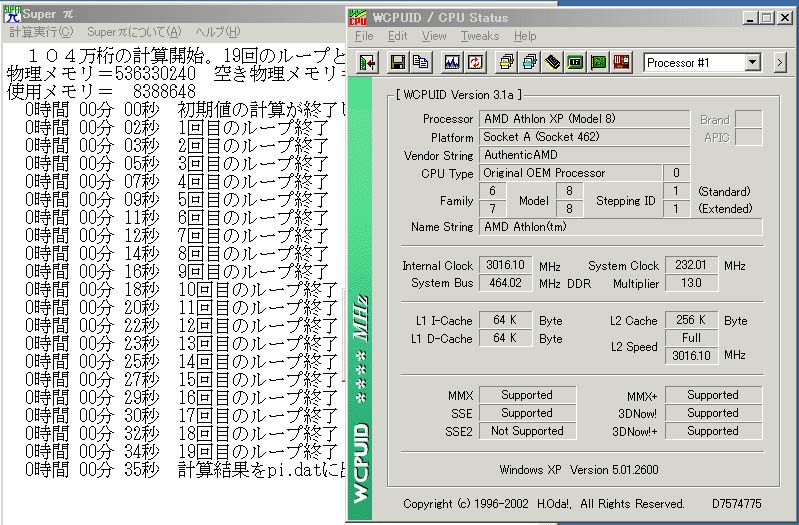Click the 19回目のループ終了 line in Super Pi
The height and width of the screenshot is (525, 799).
pyautogui.click(x=181, y=452)
